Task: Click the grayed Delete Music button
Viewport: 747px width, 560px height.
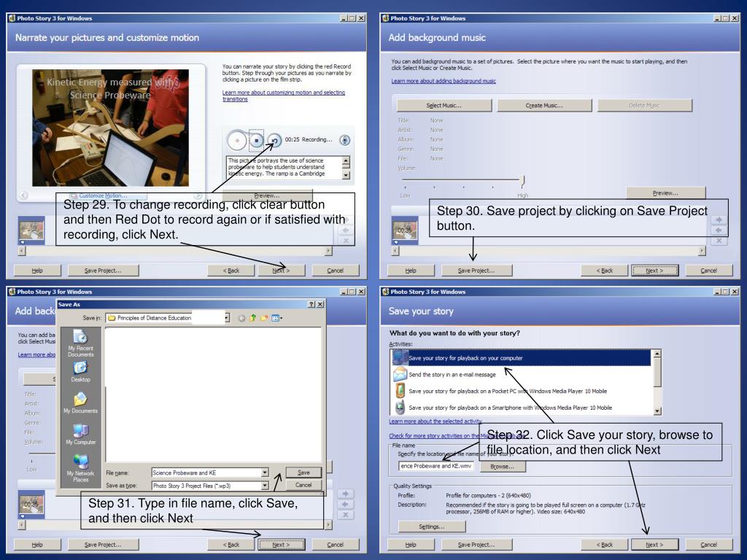Action: coord(645,105)
